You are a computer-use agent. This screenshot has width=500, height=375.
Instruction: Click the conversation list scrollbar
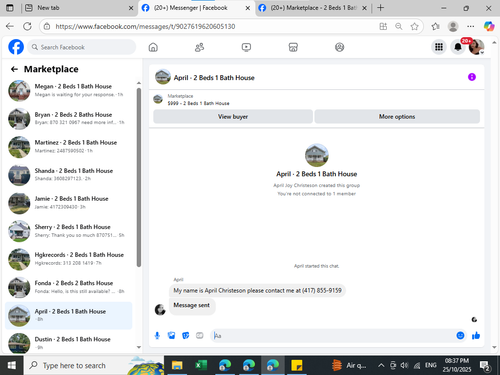139,177
